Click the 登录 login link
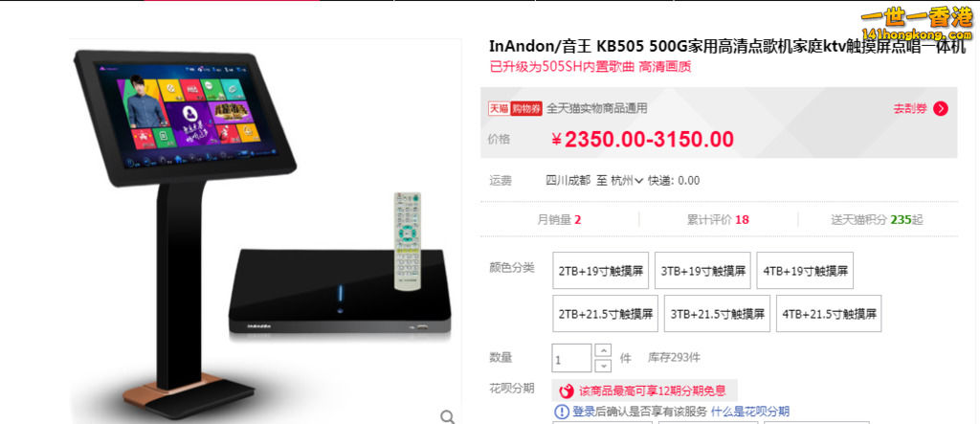980x424 pixels. 584,412
